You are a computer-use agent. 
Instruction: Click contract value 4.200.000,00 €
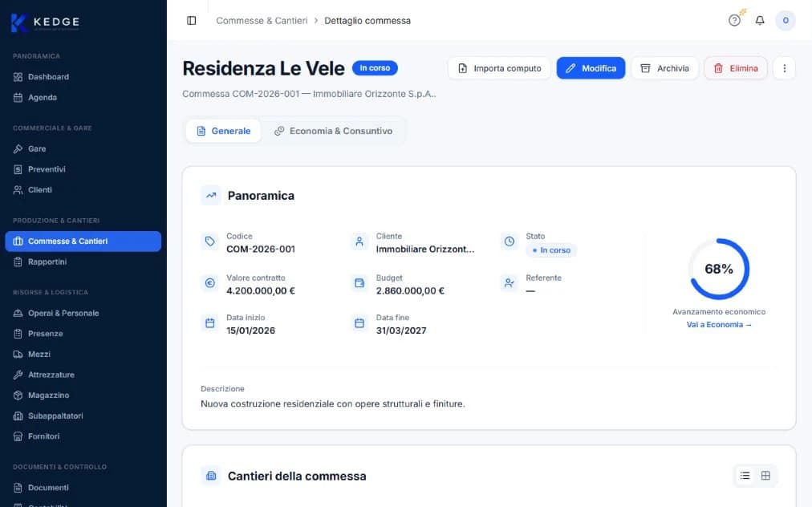(x=261, y=290)
